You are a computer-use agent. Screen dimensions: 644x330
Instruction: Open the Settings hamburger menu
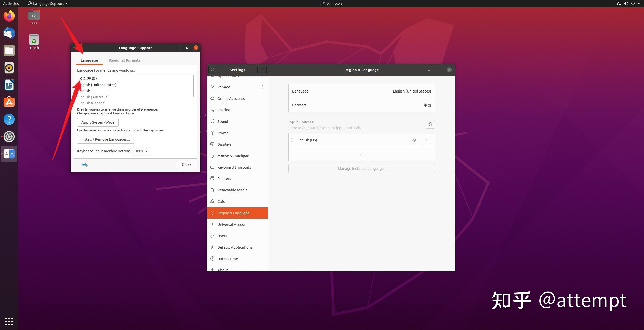tap(262, 70)
